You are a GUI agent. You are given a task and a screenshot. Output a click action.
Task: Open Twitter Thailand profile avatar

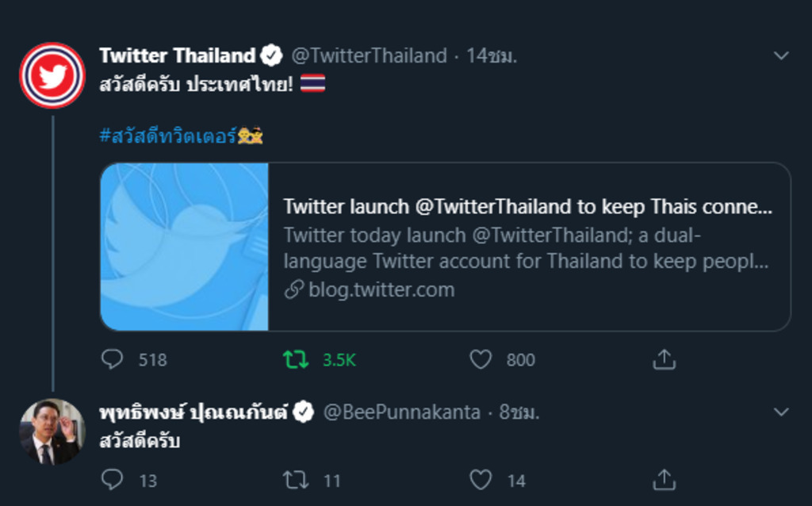(x=52, y=75)
